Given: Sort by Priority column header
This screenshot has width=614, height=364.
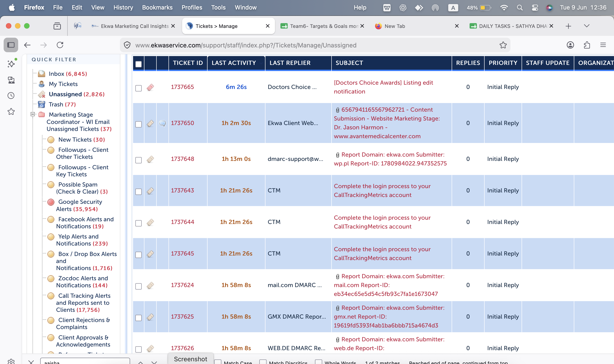Looking at the screenshot, I should click(503, 63).
